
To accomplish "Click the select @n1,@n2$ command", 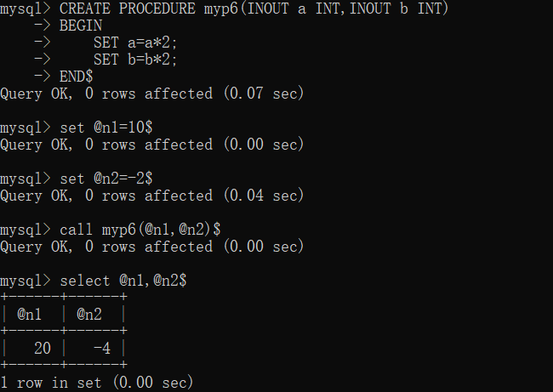I will pyautogui.click(x=123, y=281).
